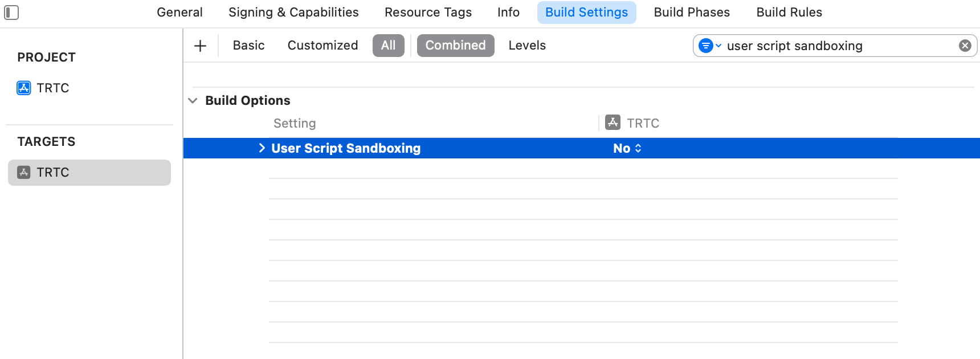Click the TRTC target app icon in sidebar

click(x=24, y=172)
